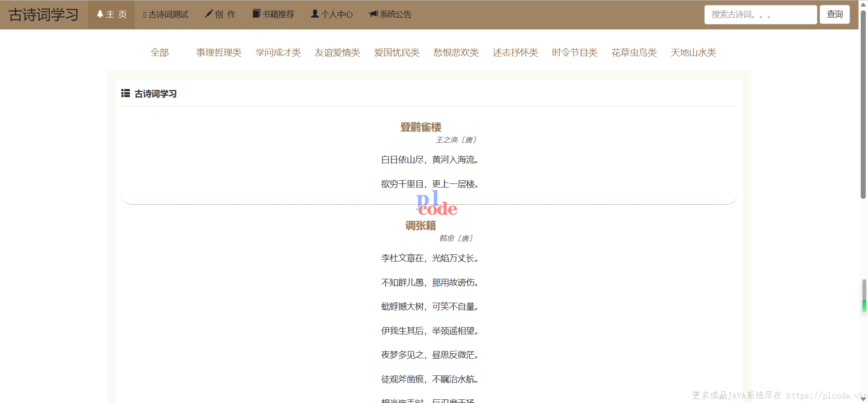Viewport: 868px width, 403px height.
Task: Focus the 搜索古诗词 search field
Action: (x=760, y=14)
